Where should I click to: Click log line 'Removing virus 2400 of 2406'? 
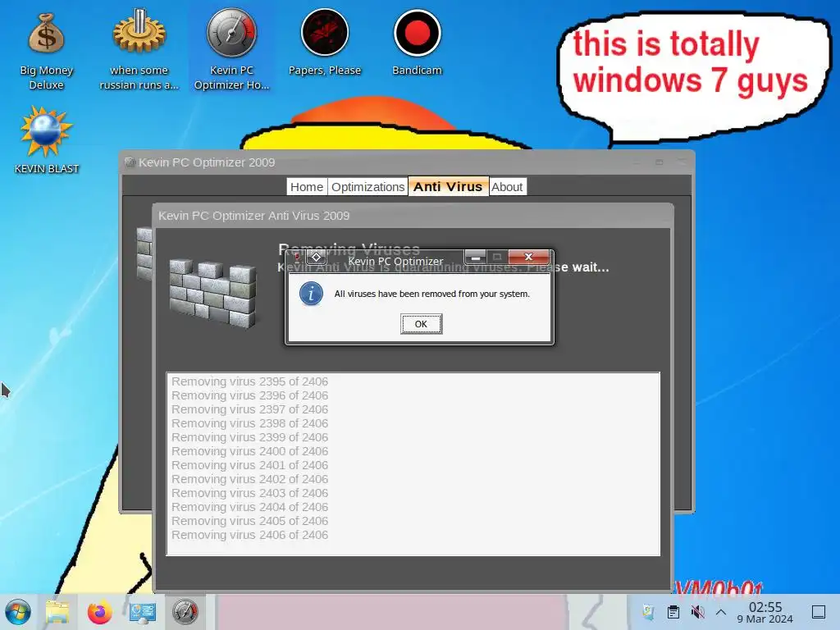coord(249,451)
